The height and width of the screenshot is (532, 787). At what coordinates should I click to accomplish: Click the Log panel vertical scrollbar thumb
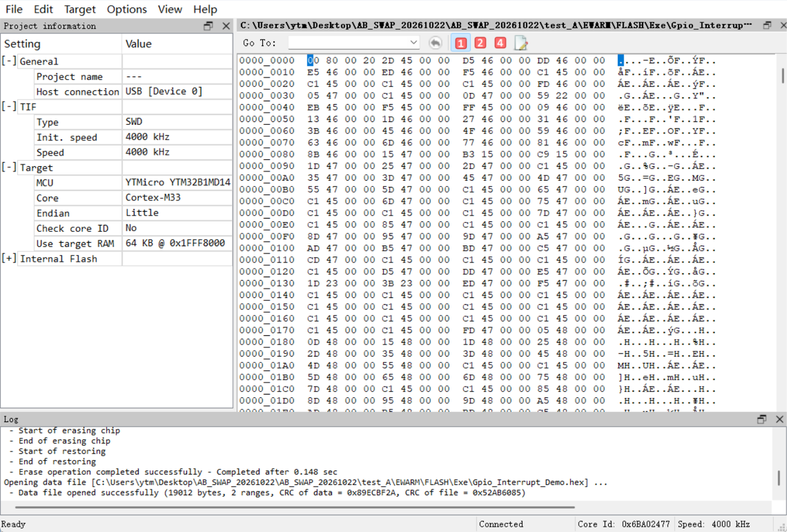(779, 478)
